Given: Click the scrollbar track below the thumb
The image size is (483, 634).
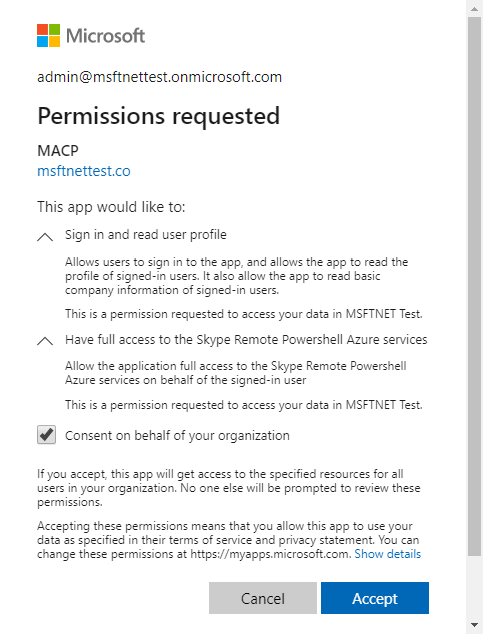Looking at the screenshot, I should pos(475,587).
